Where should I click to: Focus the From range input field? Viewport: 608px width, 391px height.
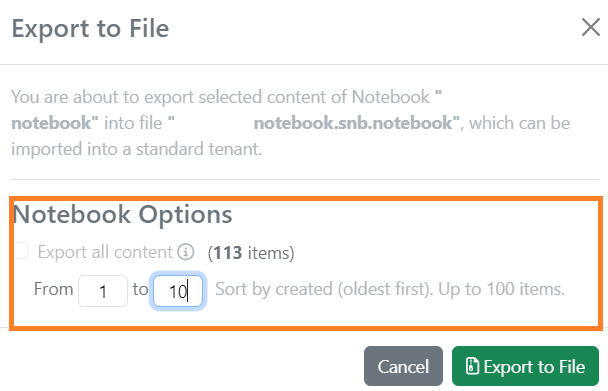pyautogui.click(x=103, y=291)
